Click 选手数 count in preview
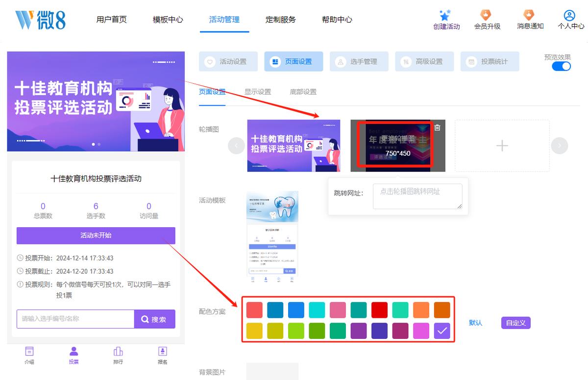 [96, 211]
